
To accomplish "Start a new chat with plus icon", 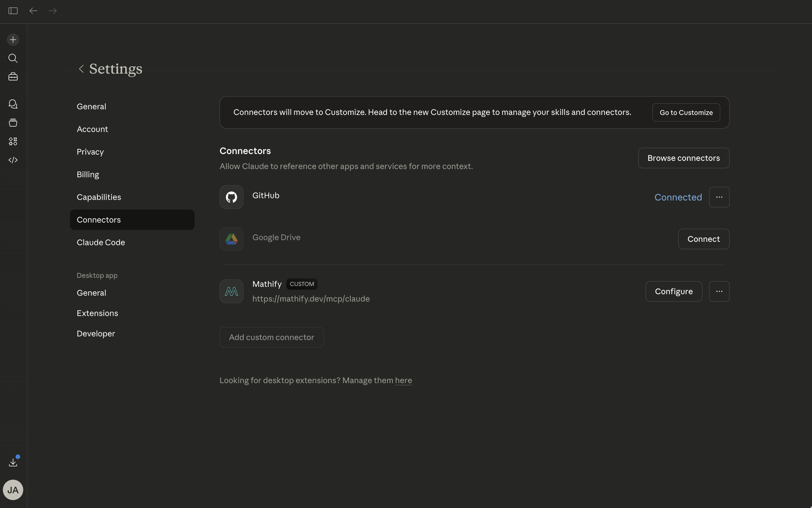I will 13,40.
